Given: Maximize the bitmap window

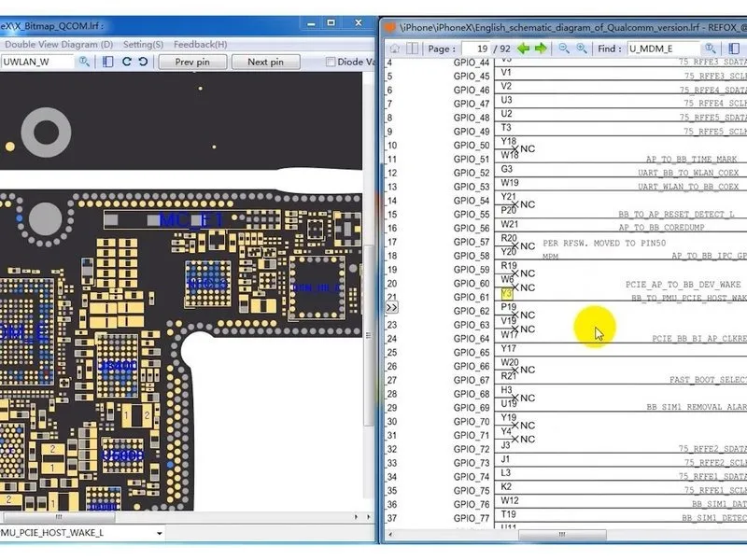Looking at the screenshot, I should [x=331, y=22].
